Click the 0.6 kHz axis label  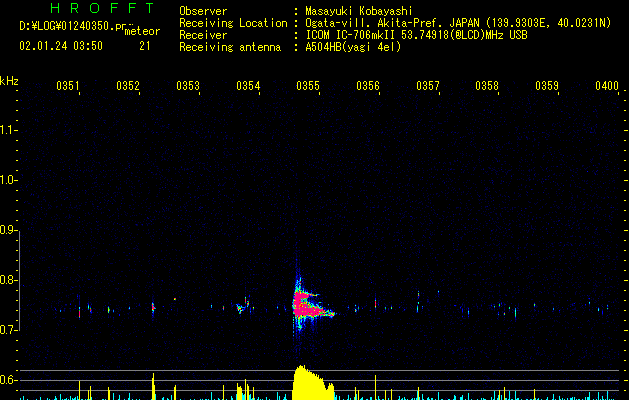8,380
